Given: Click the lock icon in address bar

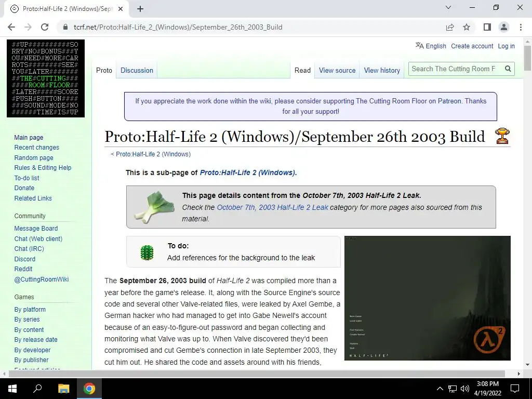Looking at the screenshot, I should (65, 27).
